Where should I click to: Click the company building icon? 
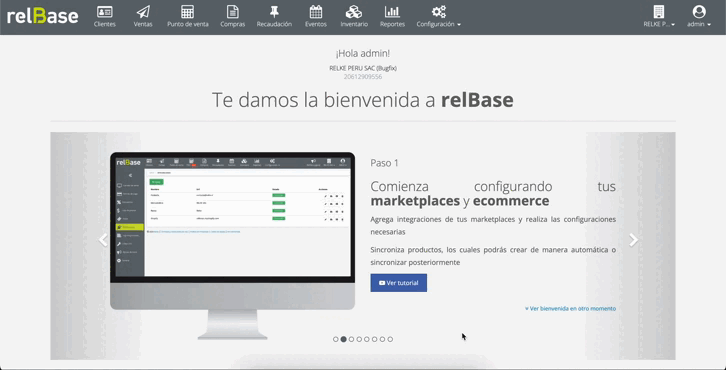pos(658,12)
